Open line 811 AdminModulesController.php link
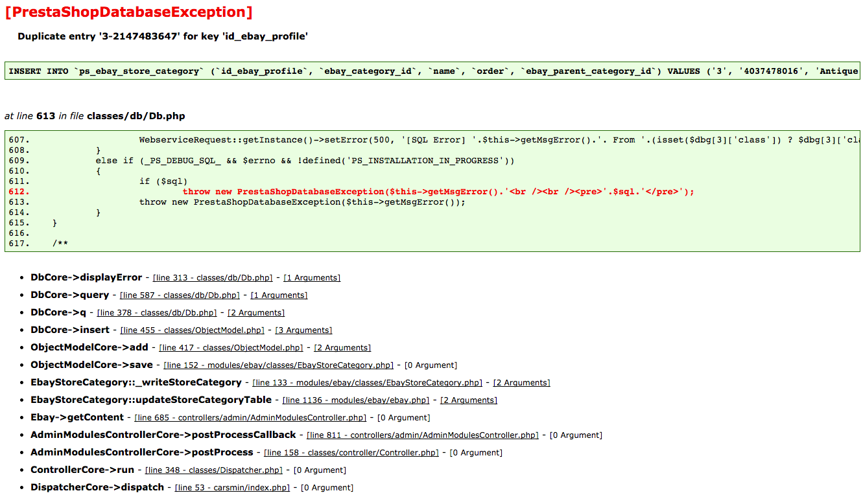Screen dimensions: 863x504 (x=423, y=435)
